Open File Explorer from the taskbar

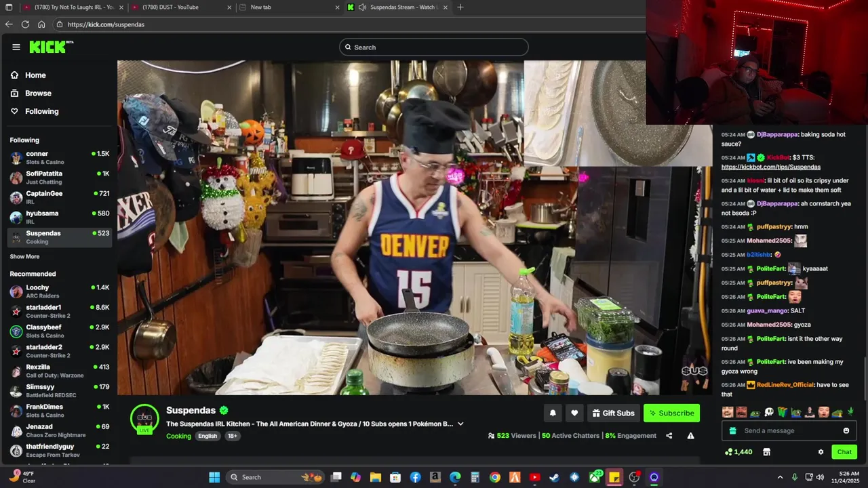pos(376,477)
